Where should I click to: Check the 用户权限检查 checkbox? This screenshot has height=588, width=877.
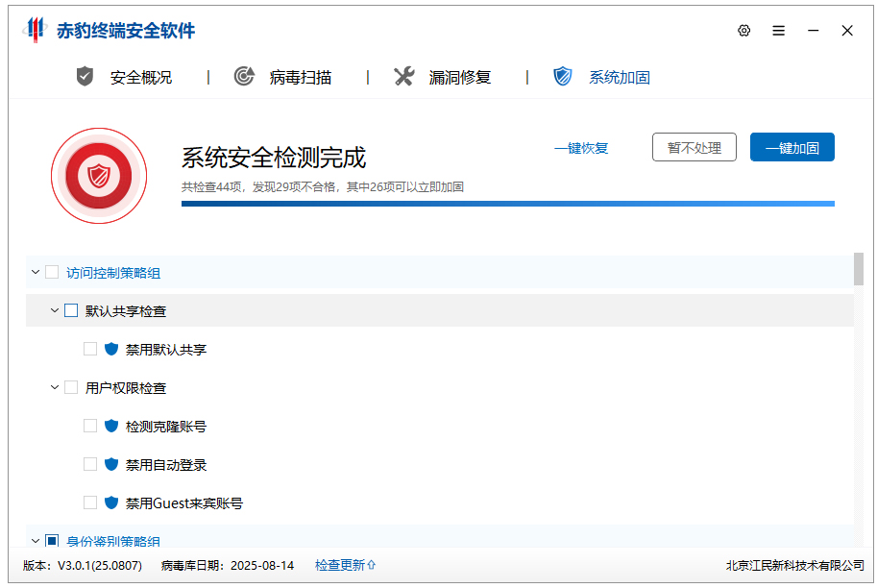pos(71,388)
